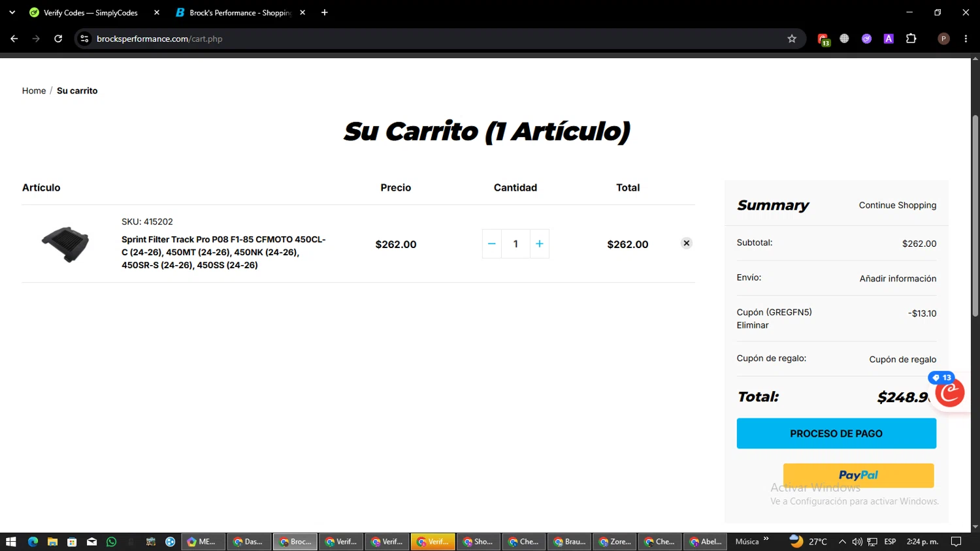Open the volume control in system tray

(857, 542)
